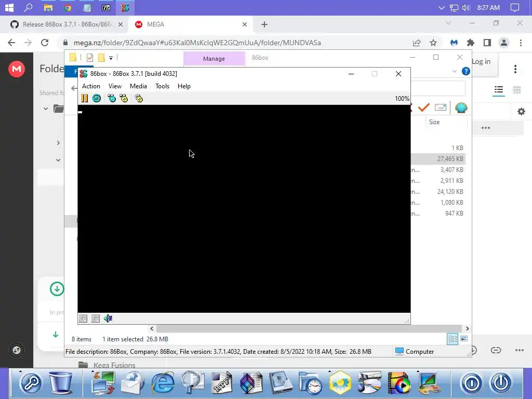Screen dimensions: 532x399
Task: Click Log in on MEGA page
Action: (x=481, y=61)
